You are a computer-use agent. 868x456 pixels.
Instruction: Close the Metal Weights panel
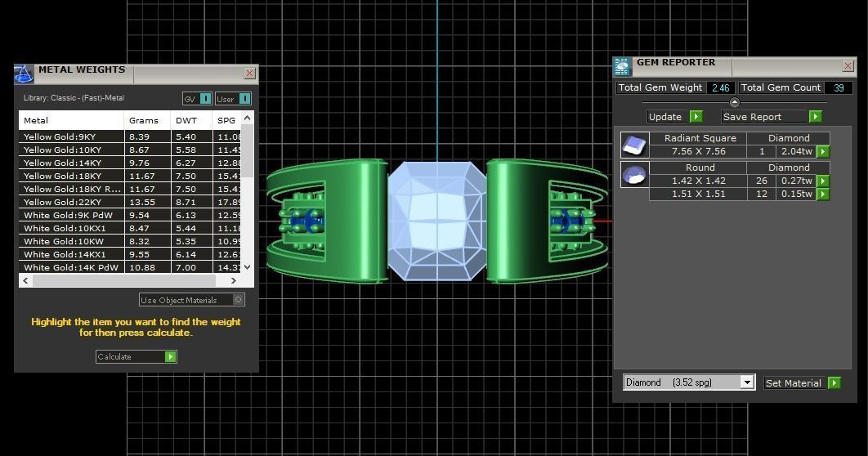coord(249,73)
